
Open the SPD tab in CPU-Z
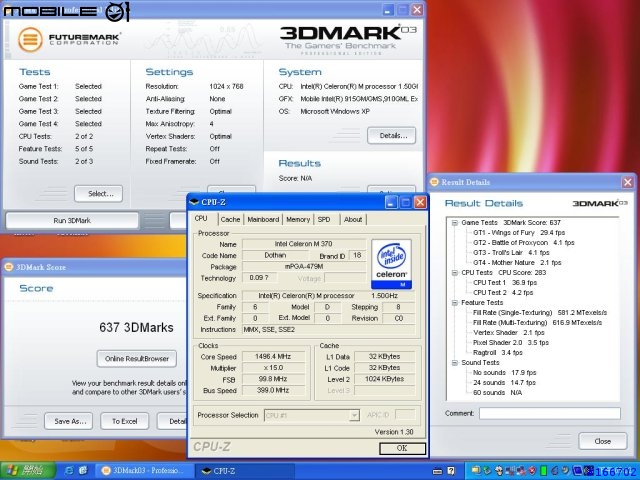point(324,219)
